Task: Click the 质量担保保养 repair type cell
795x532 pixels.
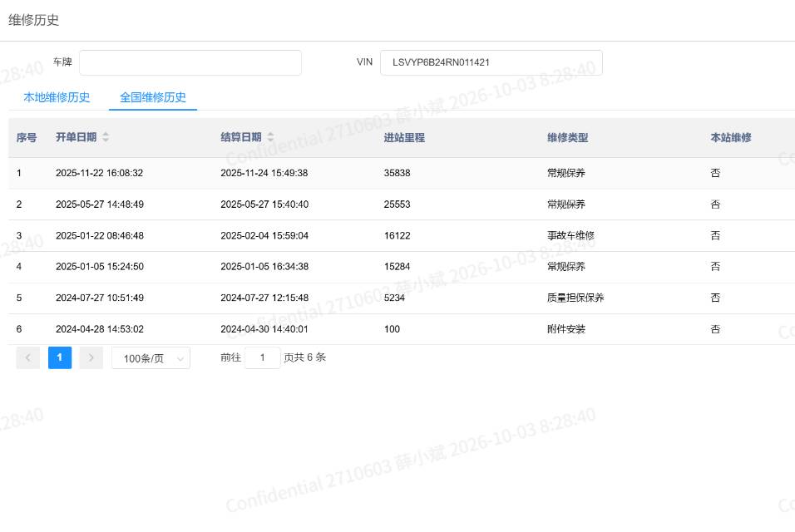Action: click(x=575, y=298)
